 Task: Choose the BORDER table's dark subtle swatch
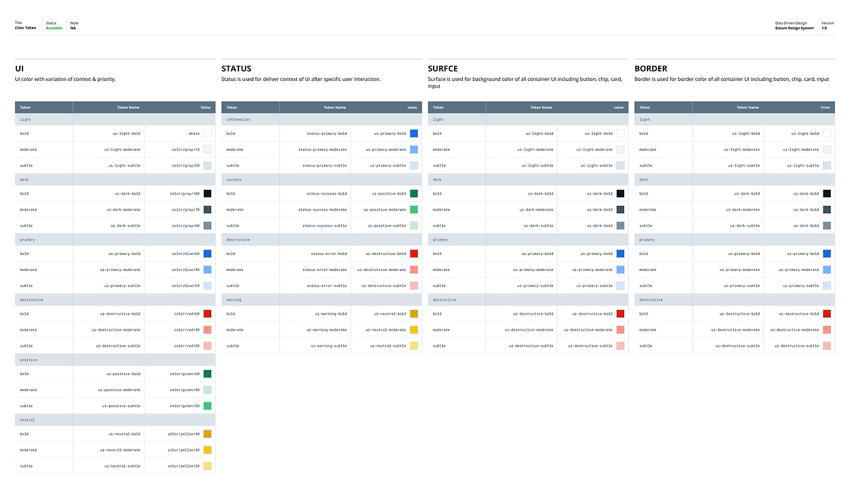[827, 226]
